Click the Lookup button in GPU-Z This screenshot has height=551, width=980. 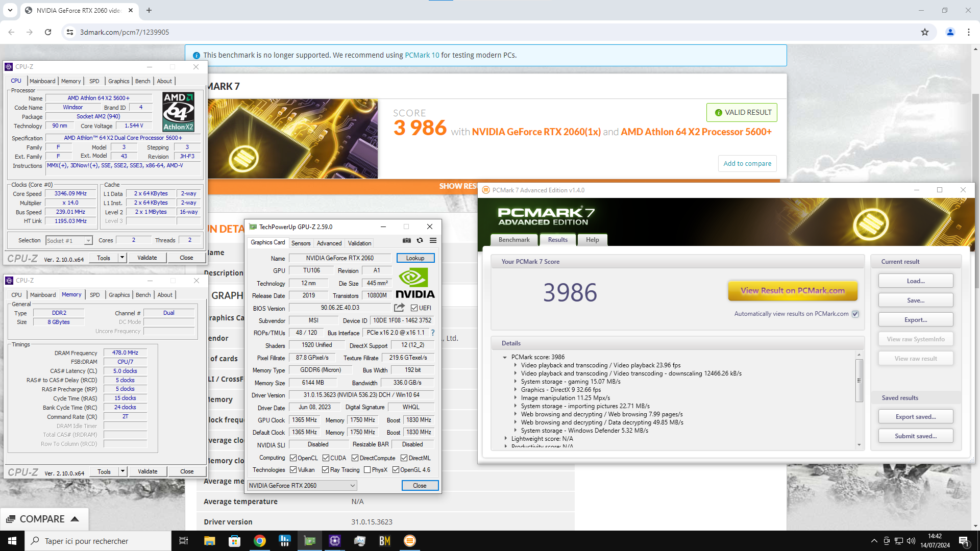coord(415,258)
